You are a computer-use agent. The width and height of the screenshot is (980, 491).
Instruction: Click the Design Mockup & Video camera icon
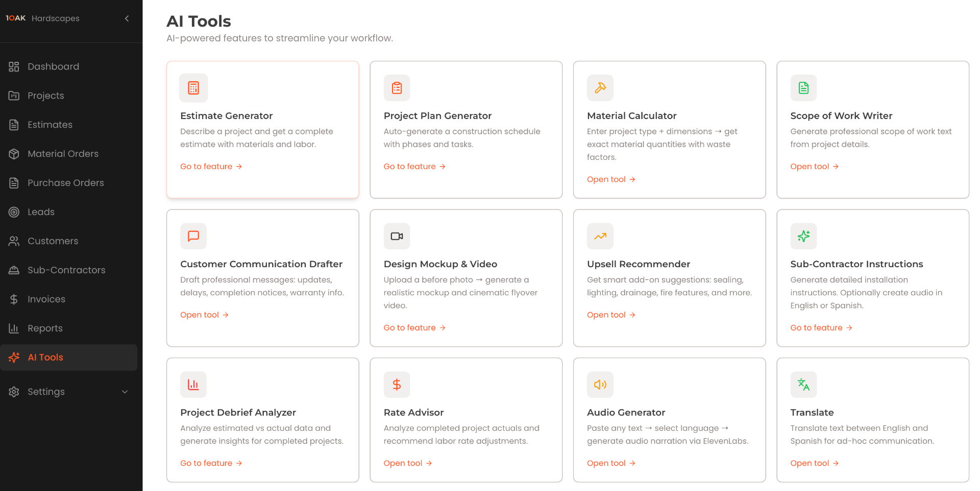pyautogui.click(x=397, y=236)
